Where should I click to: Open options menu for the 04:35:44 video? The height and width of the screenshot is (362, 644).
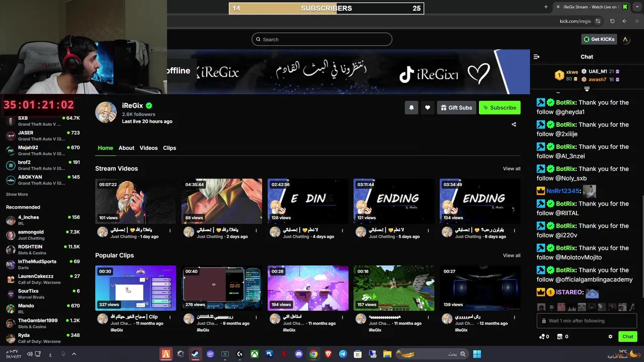click(x=256, y=231)
